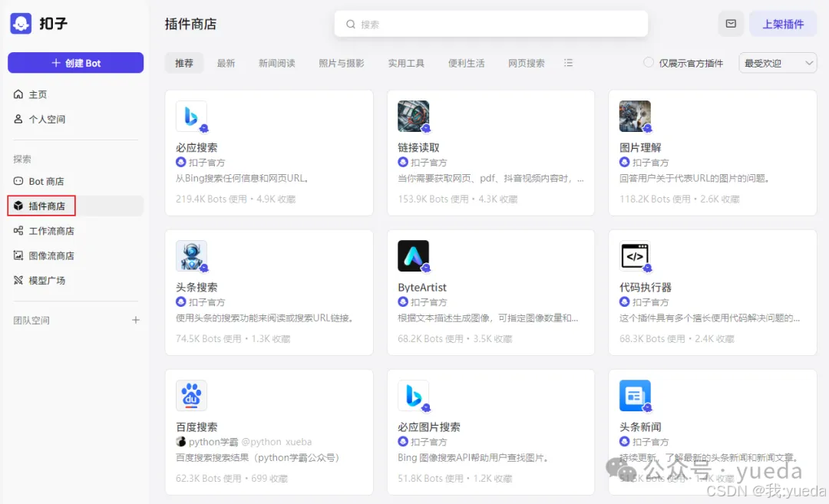Screen dimensions: 829x504
Task: Open the mail inbox icon button
Action: (x=731, y=24)
